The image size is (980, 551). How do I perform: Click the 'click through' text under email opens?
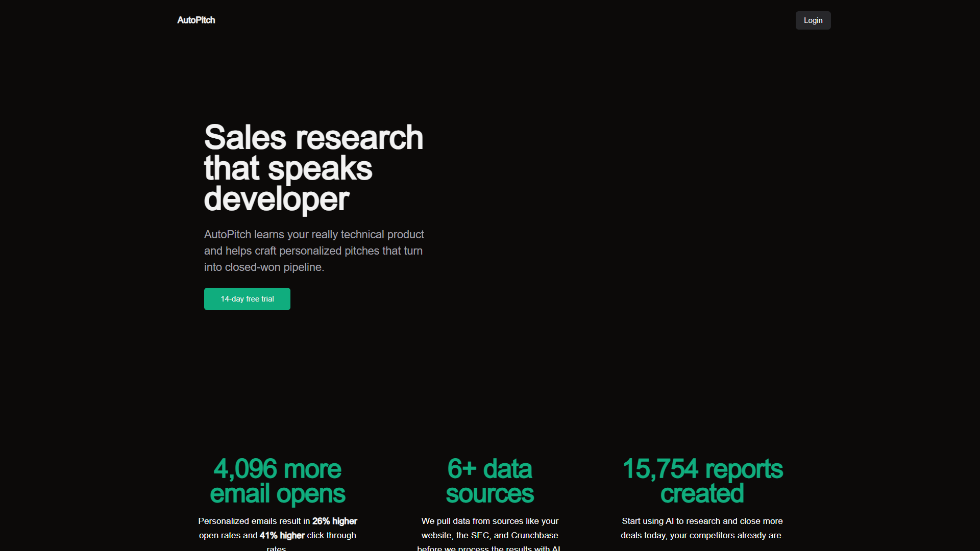pyautogui.click(x=332, y=535)
